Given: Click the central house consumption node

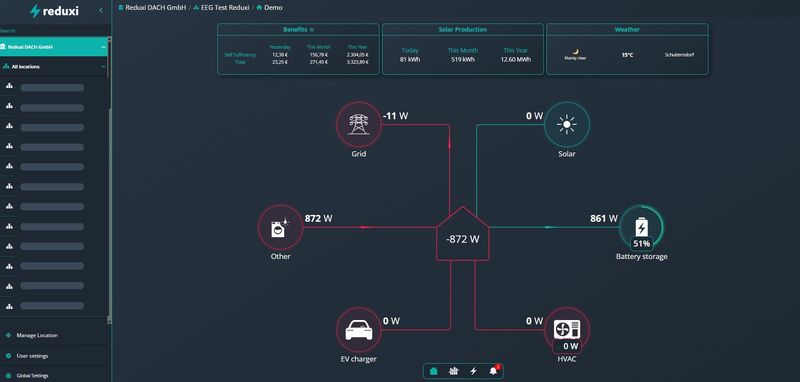Looking at the screenshot, I should [x=463, y=234].
